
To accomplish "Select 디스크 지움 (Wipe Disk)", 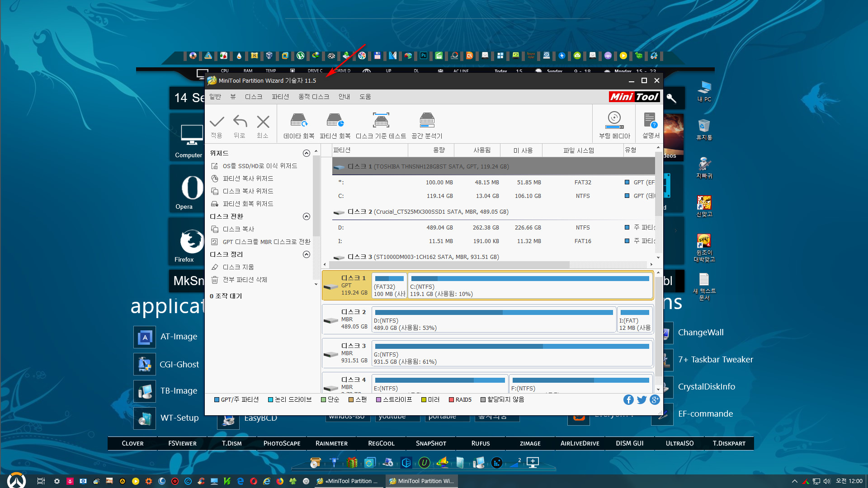I will click(x=238, y=267).
